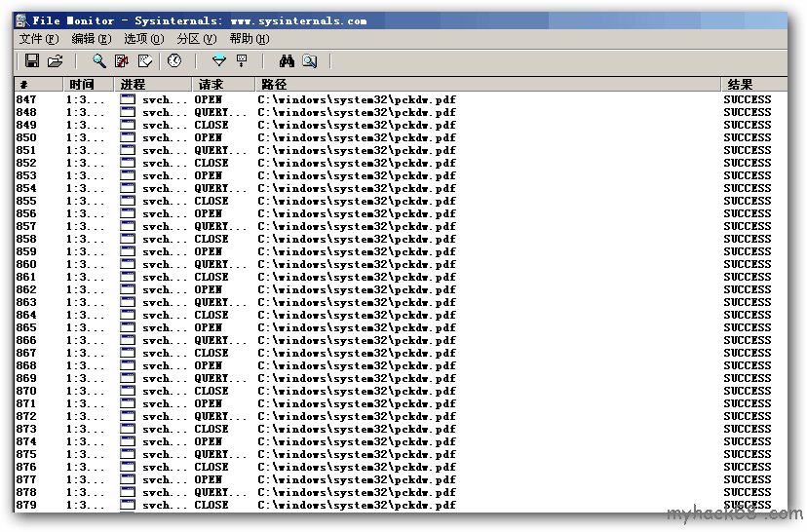Click the process icon in row 860

(x=128, y=264)
